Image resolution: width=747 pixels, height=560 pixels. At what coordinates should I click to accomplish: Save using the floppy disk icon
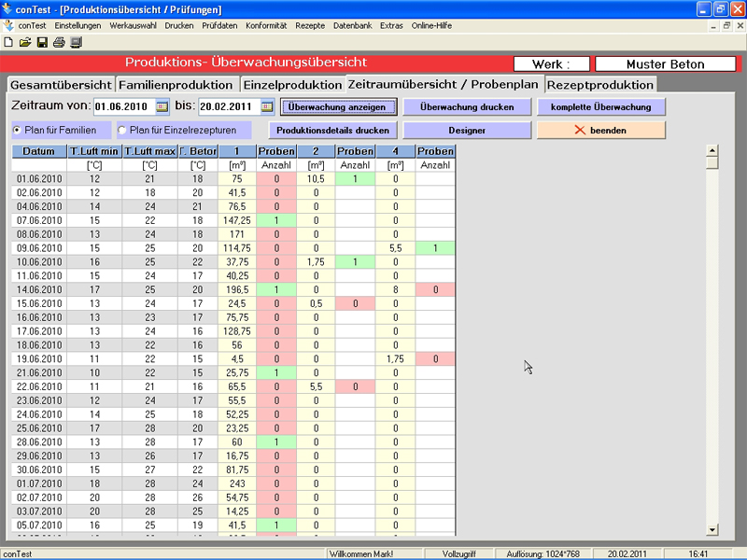coord(42,42)
